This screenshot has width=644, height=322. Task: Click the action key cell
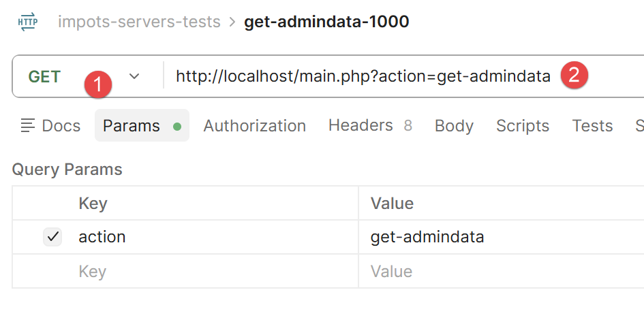(217, 237)
